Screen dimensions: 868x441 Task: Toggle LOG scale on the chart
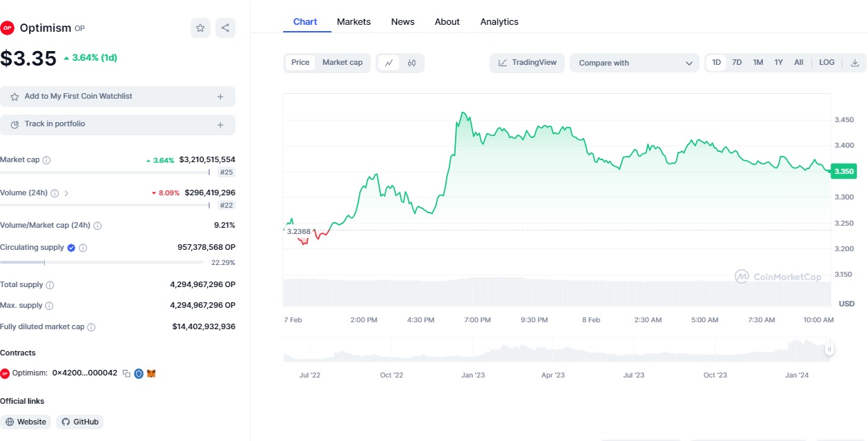point(827,63)
